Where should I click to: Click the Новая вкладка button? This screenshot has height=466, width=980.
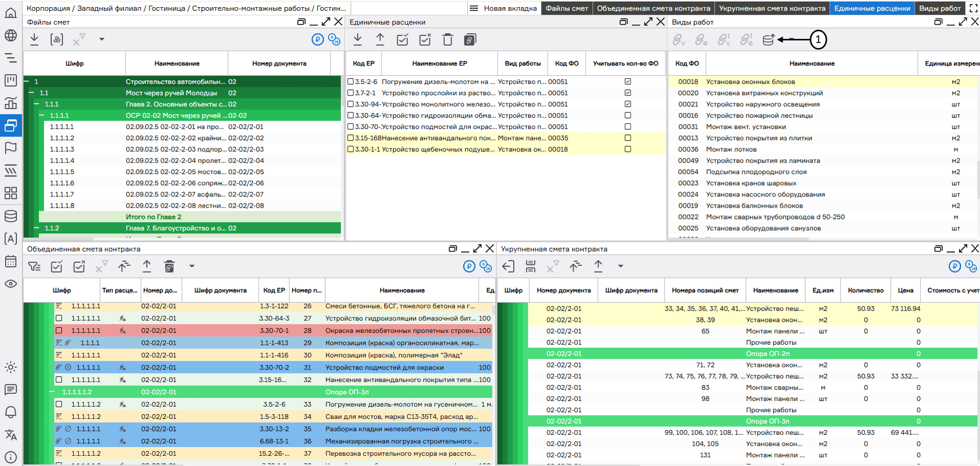tap(510, 8)
